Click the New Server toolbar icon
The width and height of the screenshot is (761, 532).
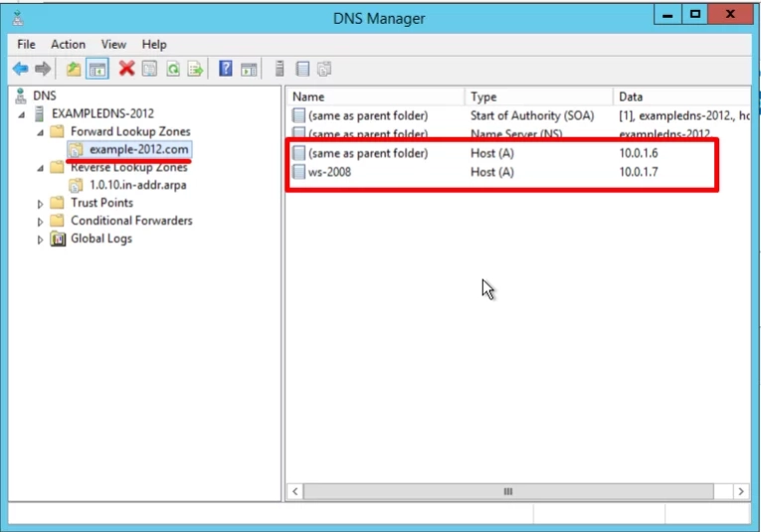click(x=280, y=69)
